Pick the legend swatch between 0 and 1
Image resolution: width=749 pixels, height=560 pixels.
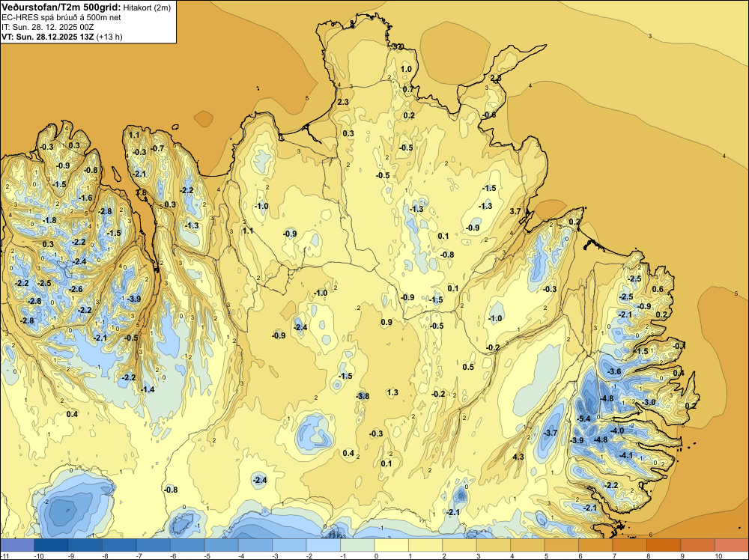tap(391, 545)
